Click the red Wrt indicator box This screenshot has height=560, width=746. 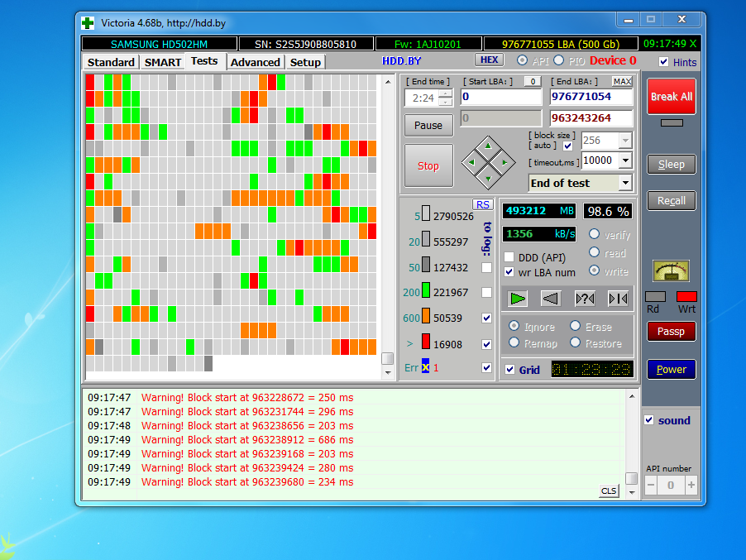point(686,297)
